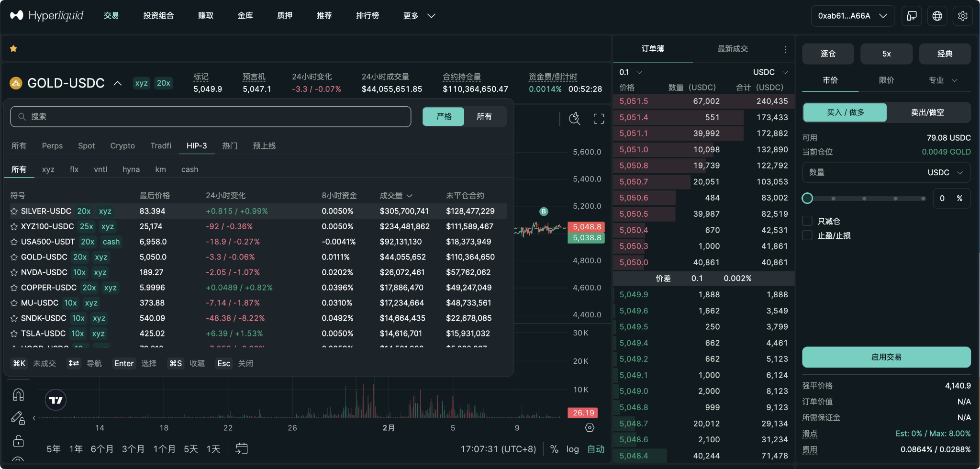Open the settings gear in the top bar
The width and height of the screenshot is (980, 469).
[x=963, y=15]
